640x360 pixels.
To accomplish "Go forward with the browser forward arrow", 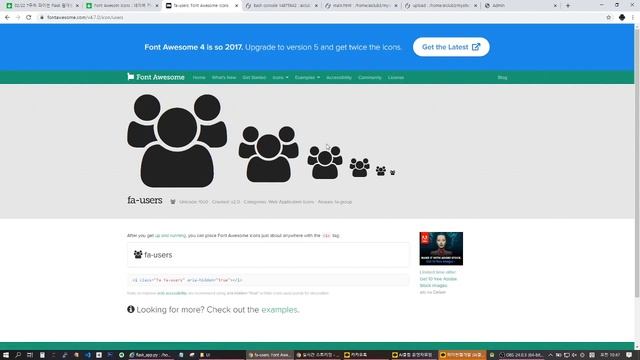I will 18,18.
